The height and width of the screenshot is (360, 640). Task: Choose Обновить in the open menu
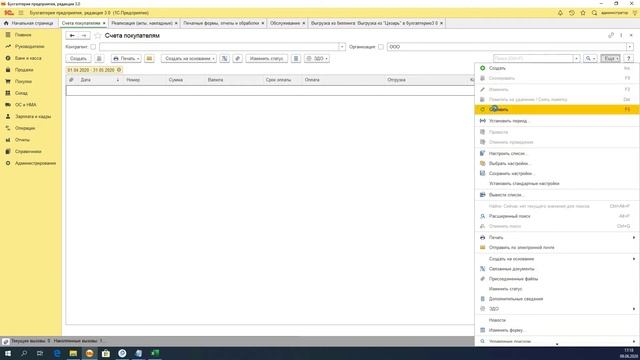click(x=557, y=109)
